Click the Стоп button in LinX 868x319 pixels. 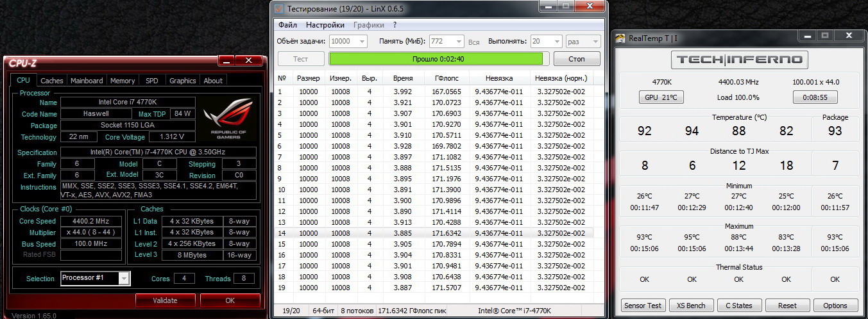click(x=577, y=59)
